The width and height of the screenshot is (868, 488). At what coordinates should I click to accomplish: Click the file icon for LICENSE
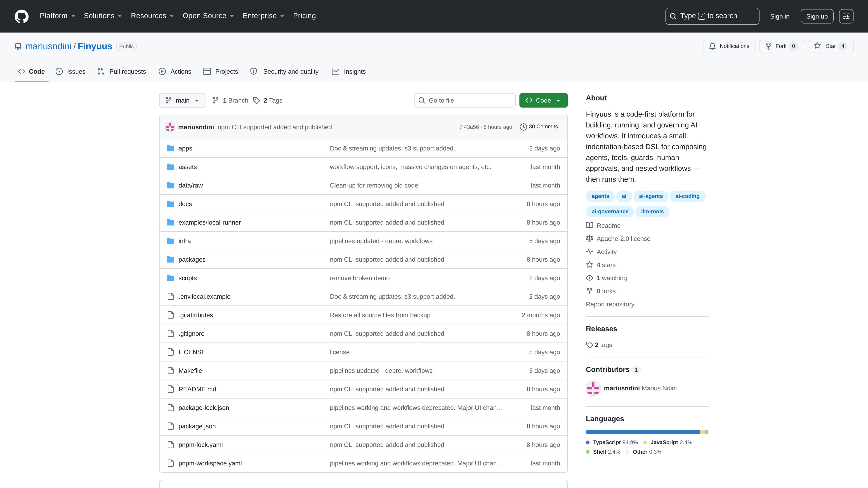coord(171,352)
